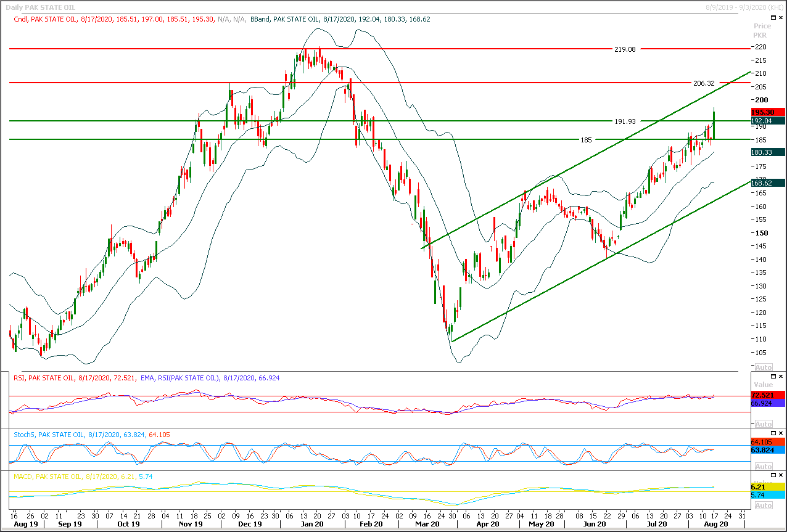This screenshot has width=787, height=532.
Task: Click the blue 63.824 stochastic value tag
Action: (768, 450)
